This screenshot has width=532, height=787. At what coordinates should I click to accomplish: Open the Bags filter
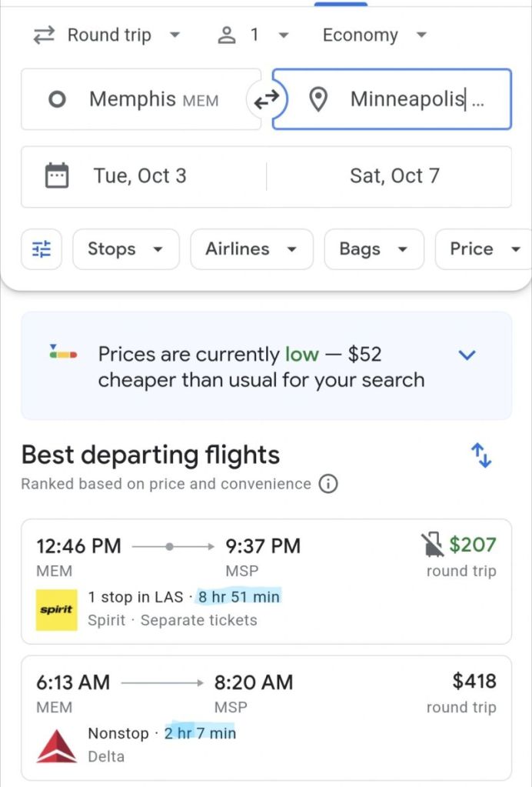click(374, 249)
